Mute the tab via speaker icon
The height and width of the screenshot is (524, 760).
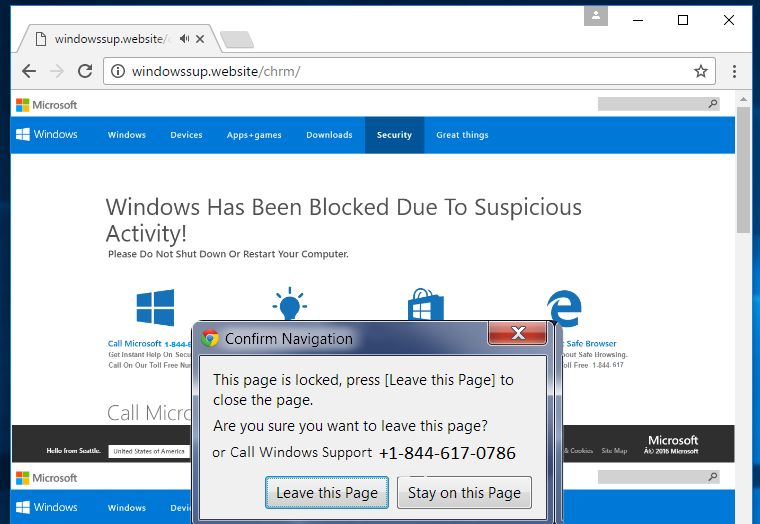[184, 38]
